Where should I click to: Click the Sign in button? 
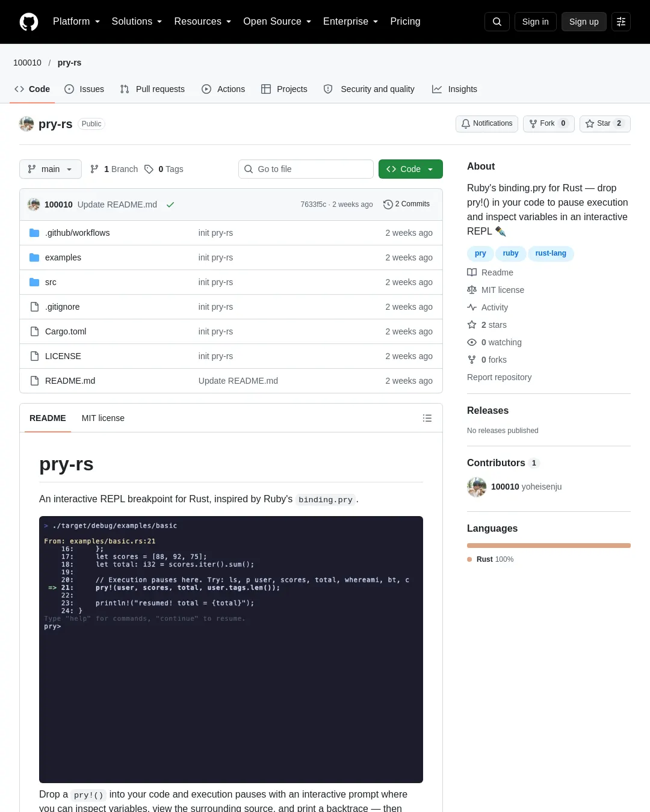(536, 22)
